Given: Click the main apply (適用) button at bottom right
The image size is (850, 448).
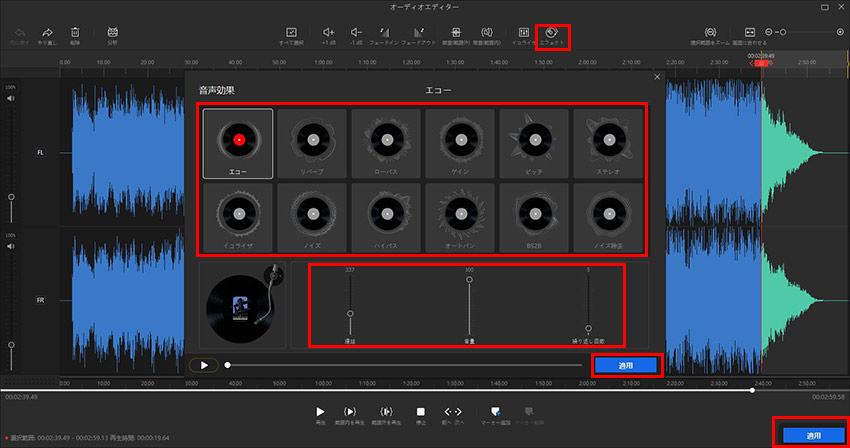Looking at the screenshot, I should pos(814,436).
